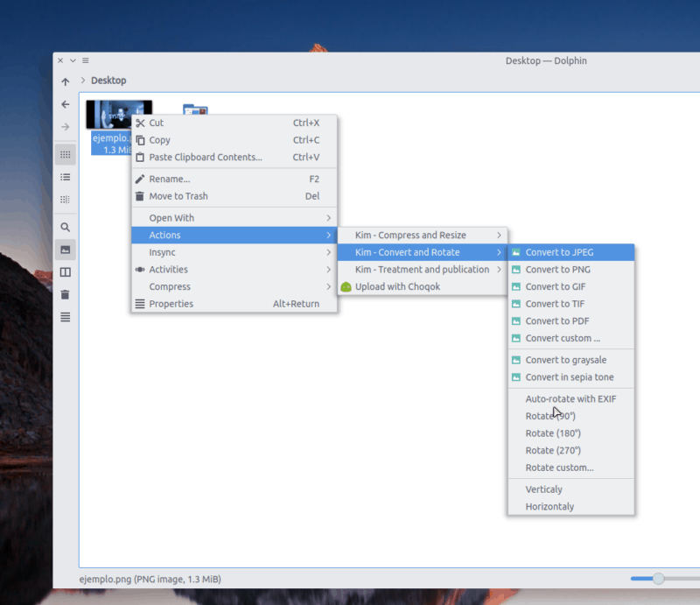The height and width of the screenshot is (605, 700).
Task: Toggle the image preview button in the sidebar
Action: (65, 250)
